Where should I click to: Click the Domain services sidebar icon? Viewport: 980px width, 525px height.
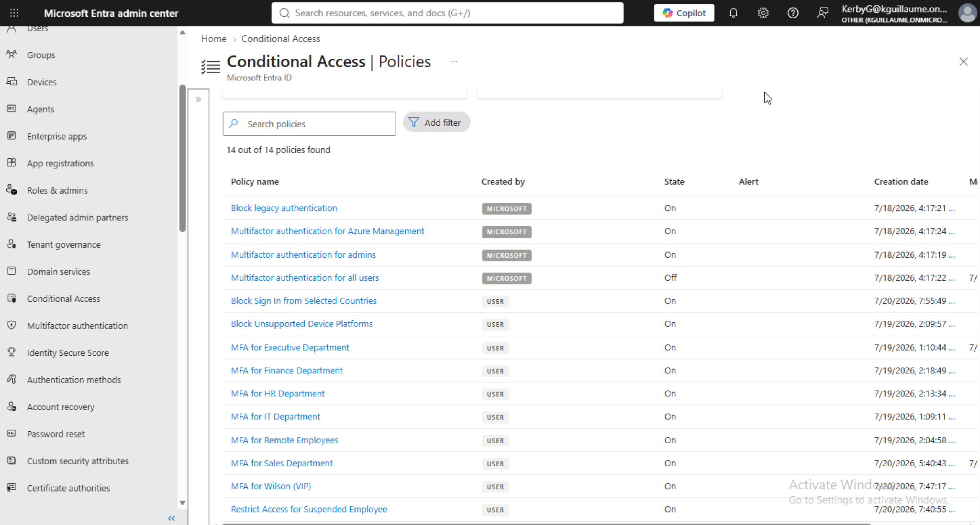[12, 271]
